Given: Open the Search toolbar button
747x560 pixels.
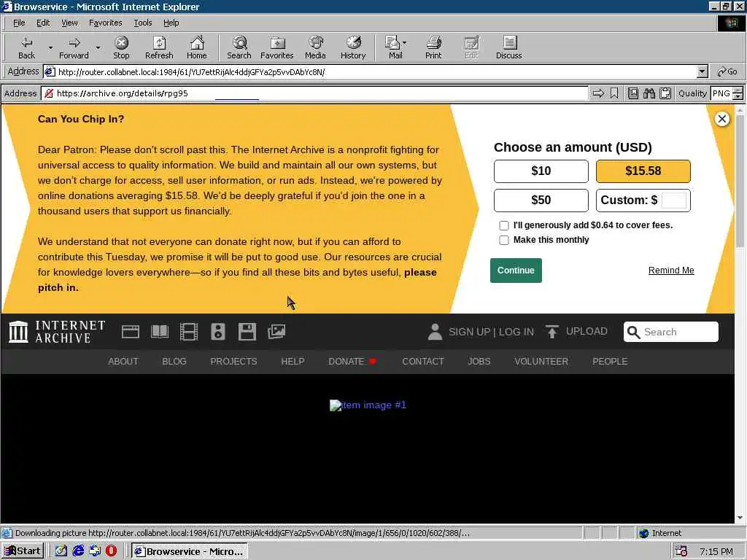Looking at the screenshot, I should click(x=239, y=47).
